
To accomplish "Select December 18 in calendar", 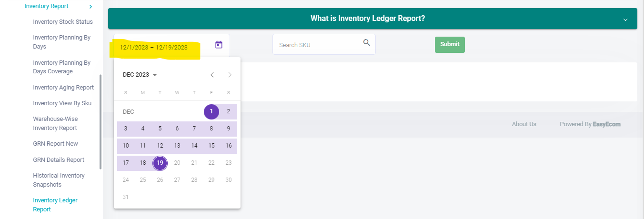I will [x=143, y=163].
